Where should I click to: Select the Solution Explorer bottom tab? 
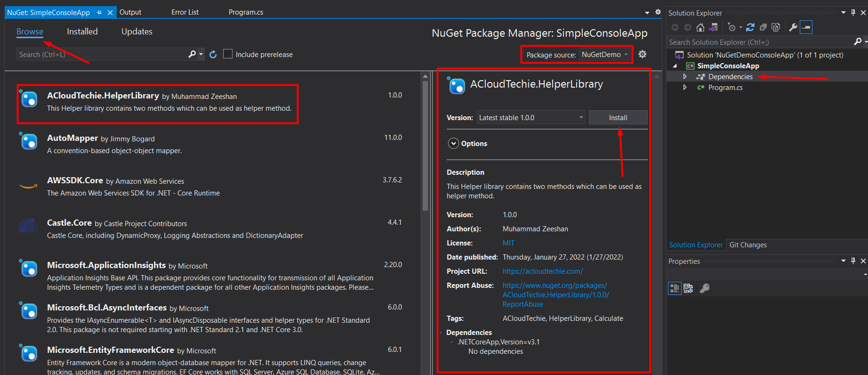[x=696, y=245]
